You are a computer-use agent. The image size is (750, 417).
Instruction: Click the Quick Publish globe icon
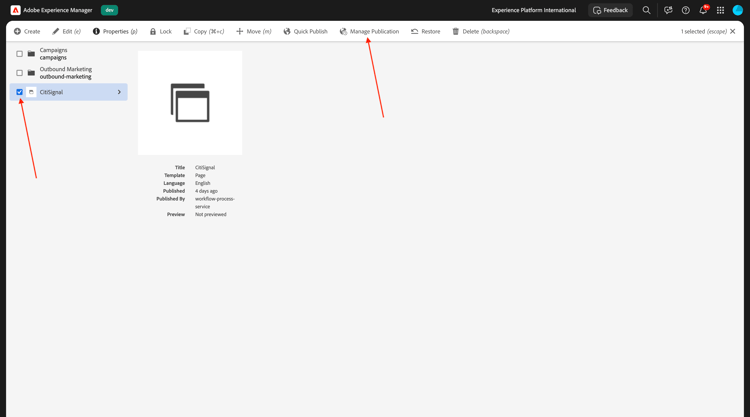click(287, 31)
